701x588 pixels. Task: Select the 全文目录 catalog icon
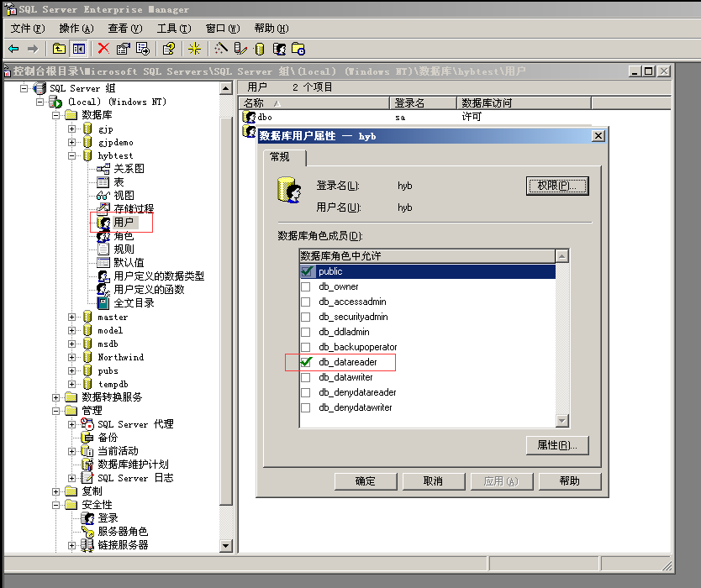(x=103, y=303)
